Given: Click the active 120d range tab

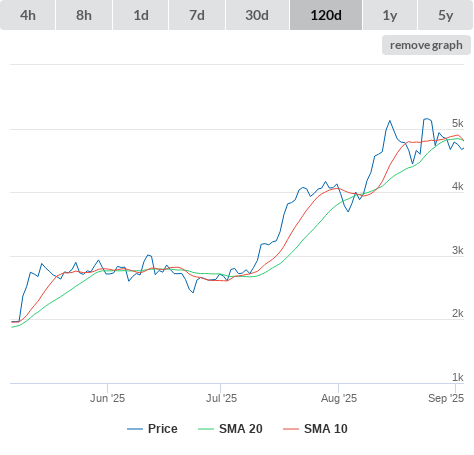Looking at the screenshot, I should pos(326,15).
